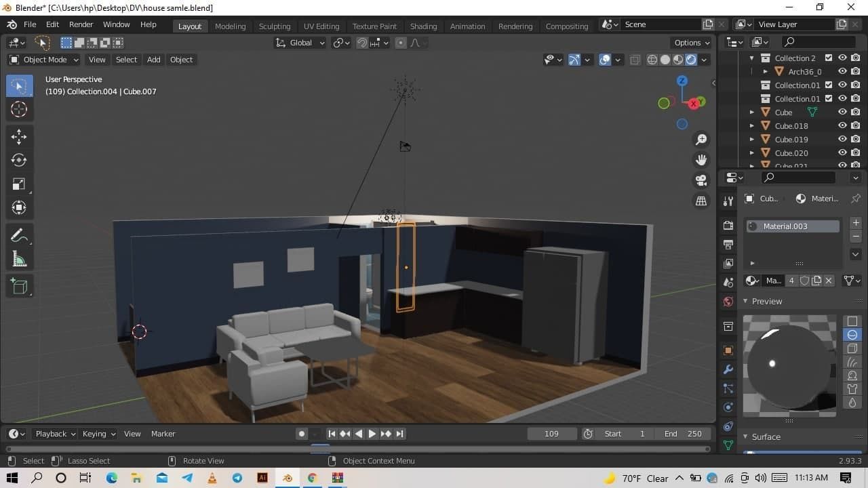Screen dimensions: 868x488
Task: Select the Move tool in the viewport toolbar
Action: click(x=19, y=136)
